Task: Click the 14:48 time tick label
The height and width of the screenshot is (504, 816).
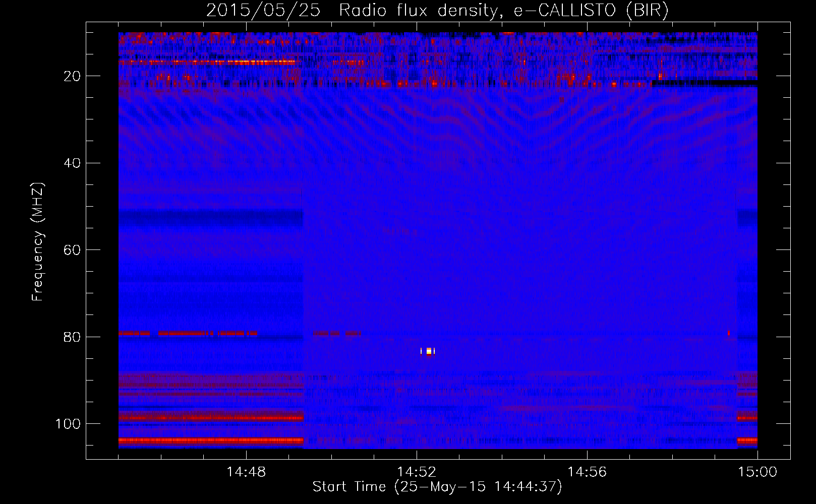Action: (246, 472)
